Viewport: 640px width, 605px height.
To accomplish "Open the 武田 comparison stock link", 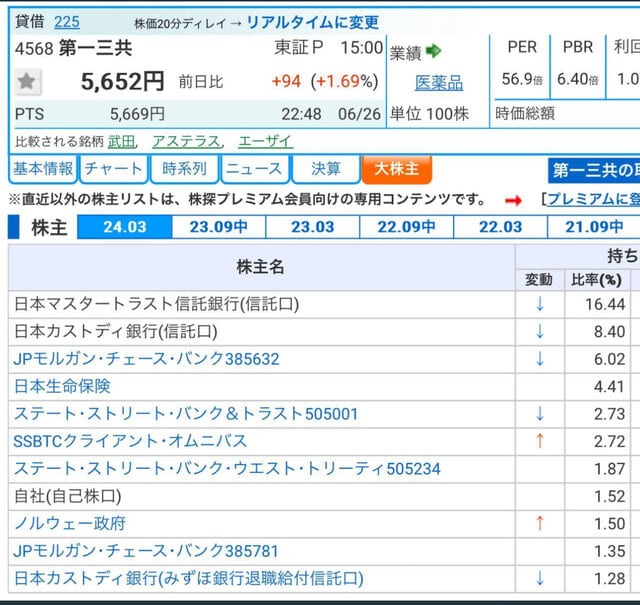I will click(x=121, y=141).
